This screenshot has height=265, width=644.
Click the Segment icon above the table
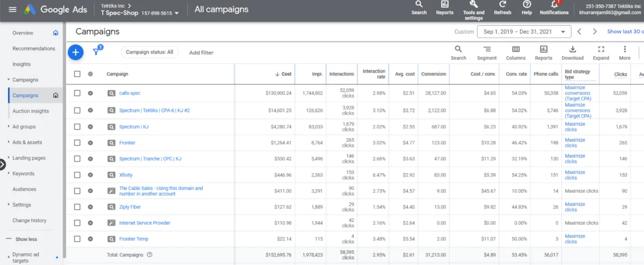[x=486, y=50]
